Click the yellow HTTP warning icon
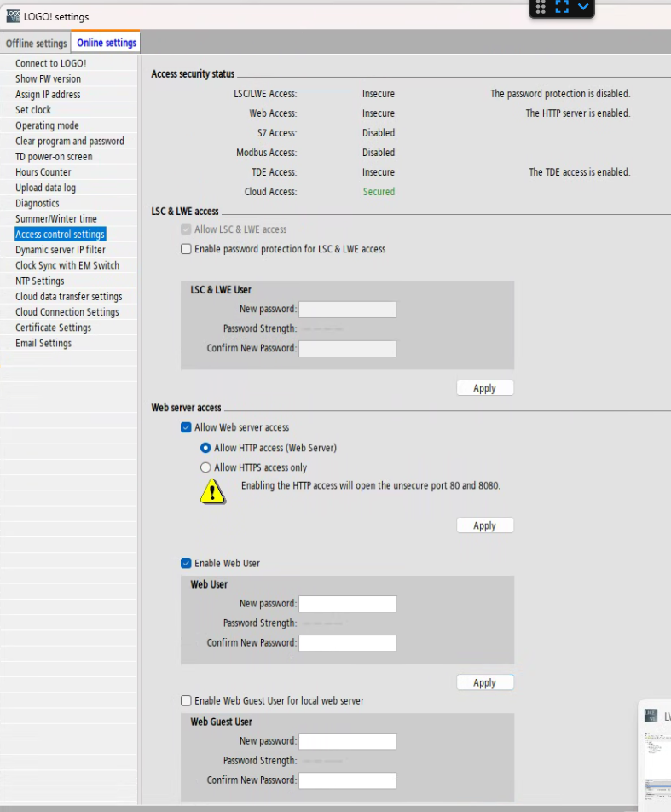 click(212, 491)
